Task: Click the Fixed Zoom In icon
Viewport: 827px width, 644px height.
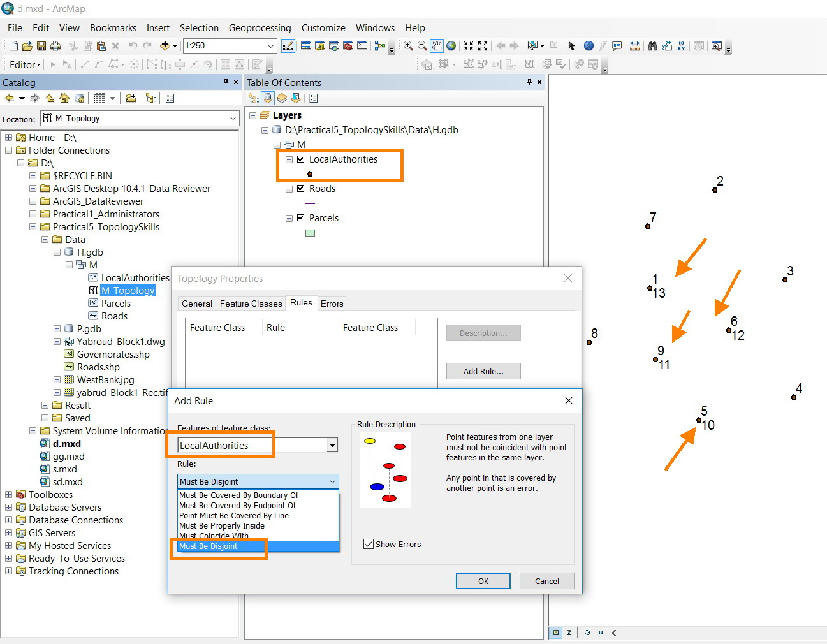Action: coord(469,46)
